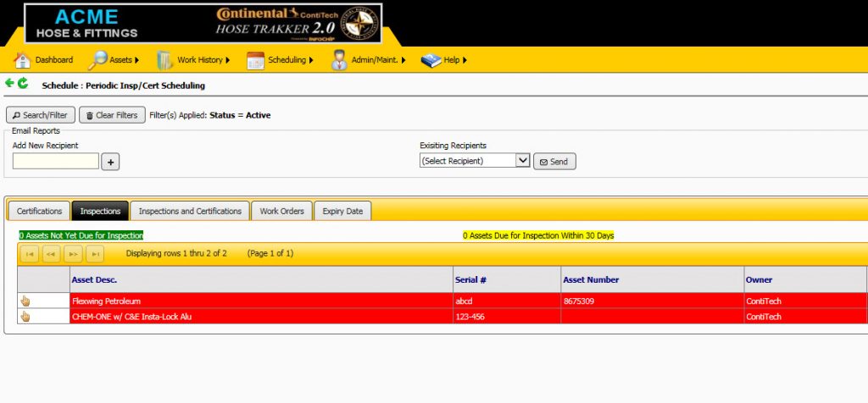Click the Add New Recipient text field
868x403 pixels.
click(56, 161)
